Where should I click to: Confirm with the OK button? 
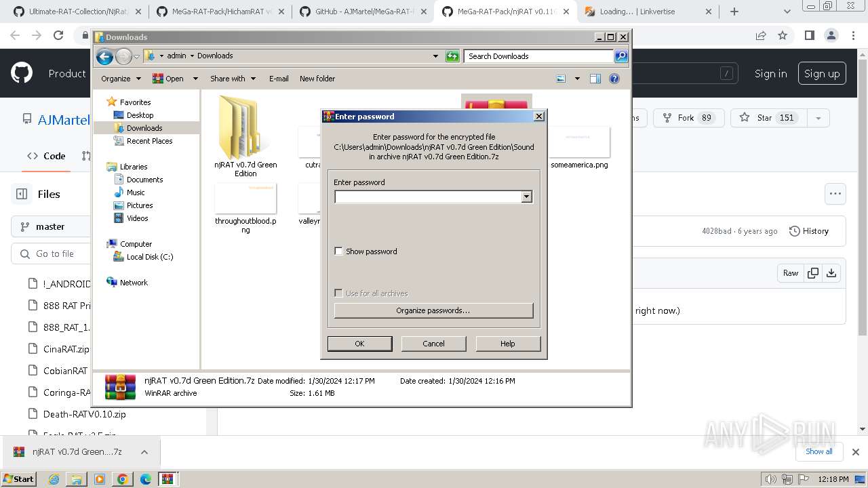coord(359,344)
